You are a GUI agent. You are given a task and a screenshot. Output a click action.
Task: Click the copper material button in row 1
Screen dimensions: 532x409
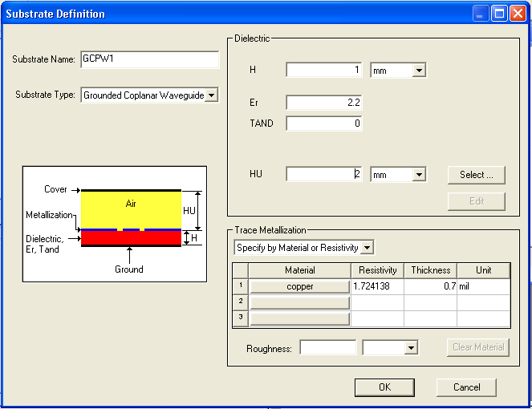pos(300,286)
